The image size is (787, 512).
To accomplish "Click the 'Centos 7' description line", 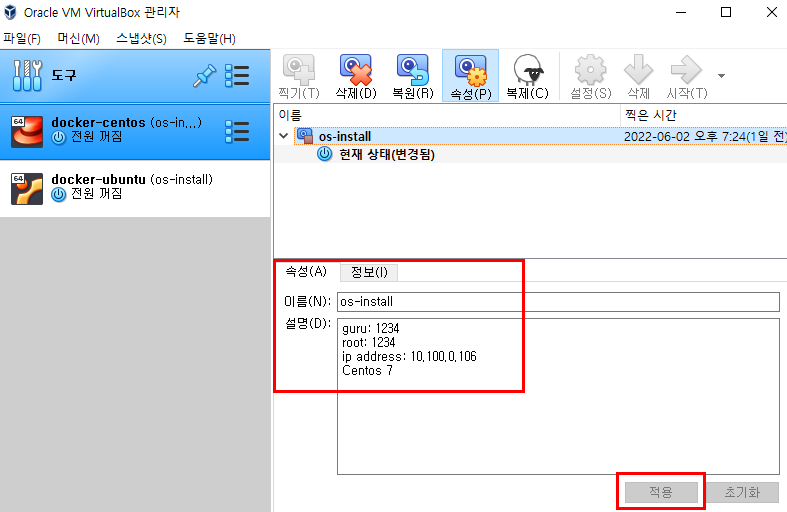I will tap(367, 370).
